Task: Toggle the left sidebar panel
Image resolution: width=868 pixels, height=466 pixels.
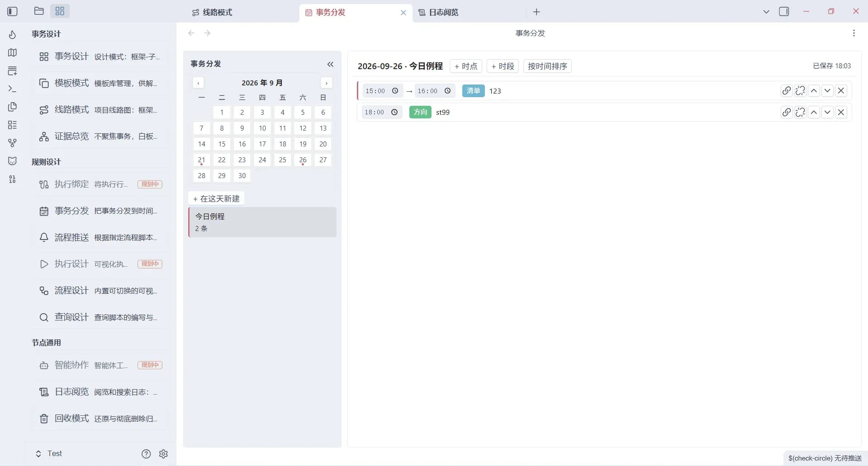Action: (x=12, y=11)
